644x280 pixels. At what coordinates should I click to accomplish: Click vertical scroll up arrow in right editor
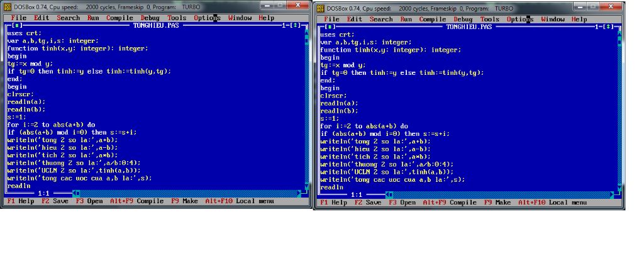point(619,35)
